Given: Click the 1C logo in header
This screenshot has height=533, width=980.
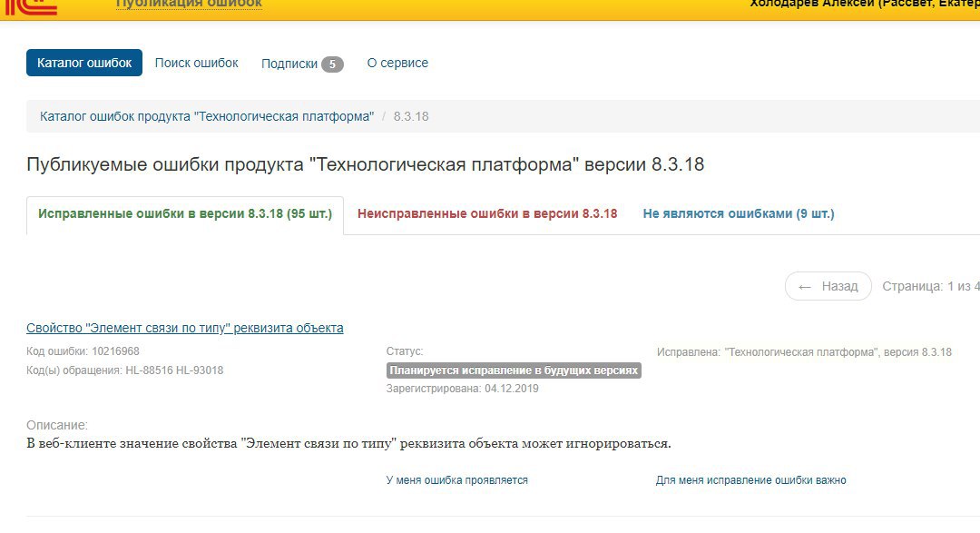Looking at the screenshot, I should 31,6.
